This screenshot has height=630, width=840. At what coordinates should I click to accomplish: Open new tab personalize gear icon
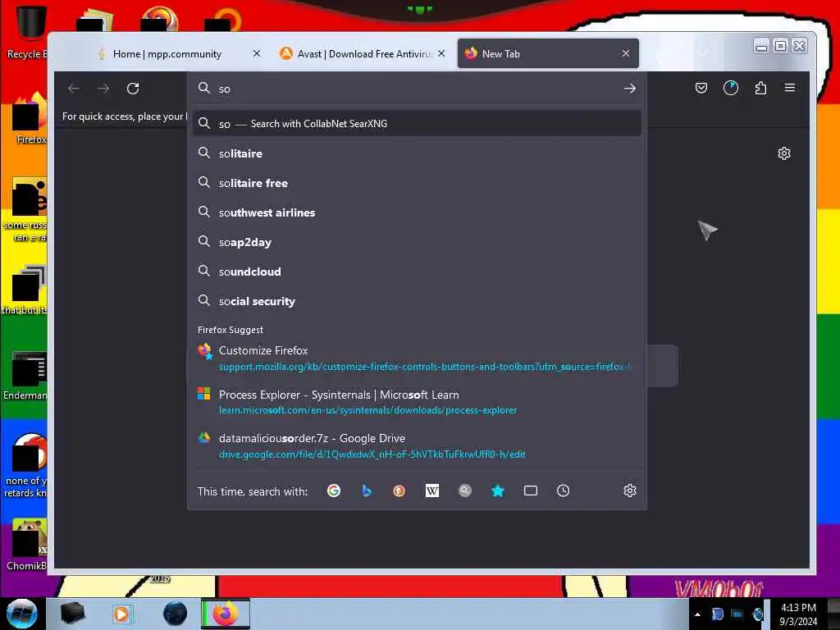coord(783,153)
